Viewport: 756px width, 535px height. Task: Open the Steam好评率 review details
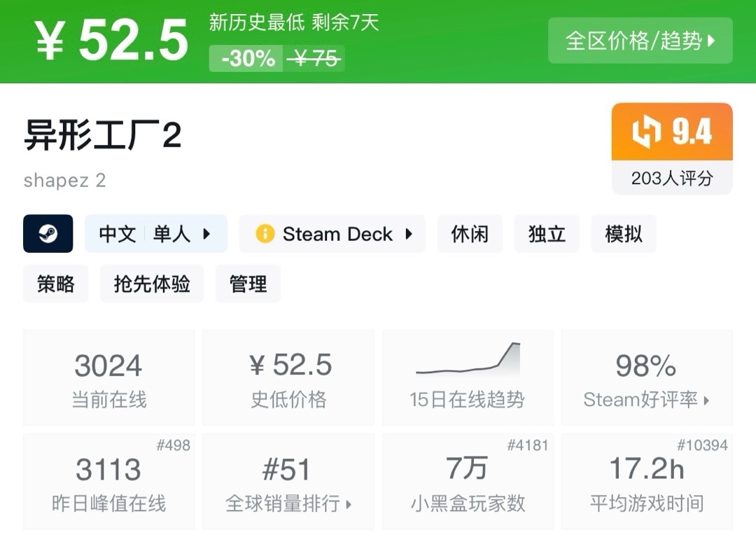click(646, 400)
